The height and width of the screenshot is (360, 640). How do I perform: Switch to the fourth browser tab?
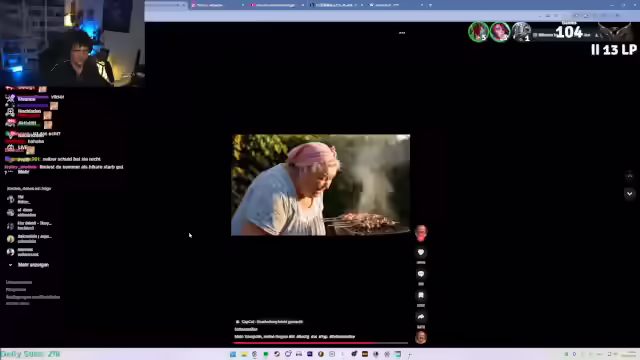click(337, 5)
